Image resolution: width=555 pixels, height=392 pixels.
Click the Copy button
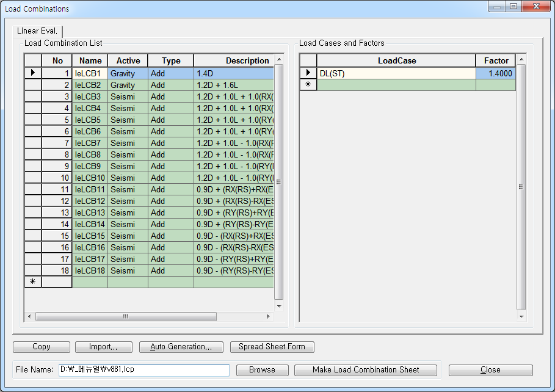coord(42,347)
